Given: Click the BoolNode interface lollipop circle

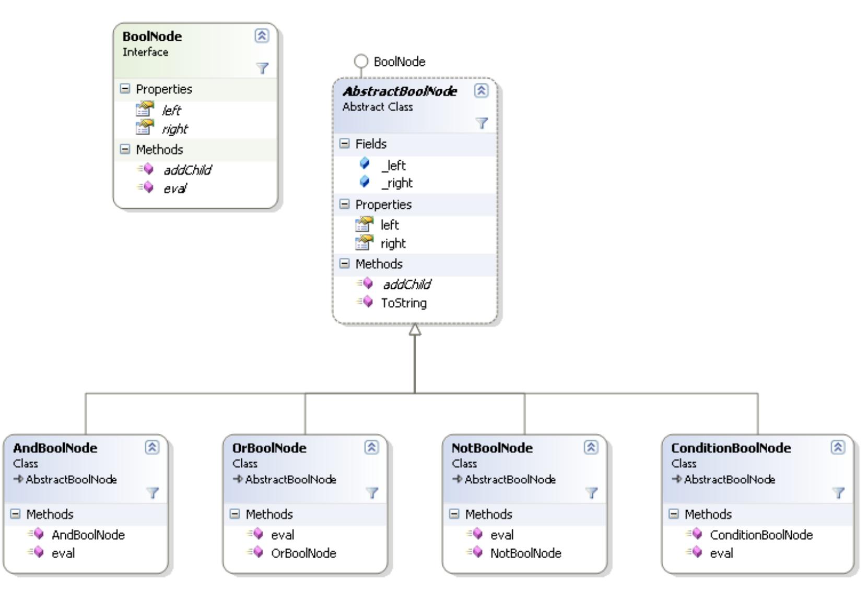Looking at the screenshot, I should 361,62.
